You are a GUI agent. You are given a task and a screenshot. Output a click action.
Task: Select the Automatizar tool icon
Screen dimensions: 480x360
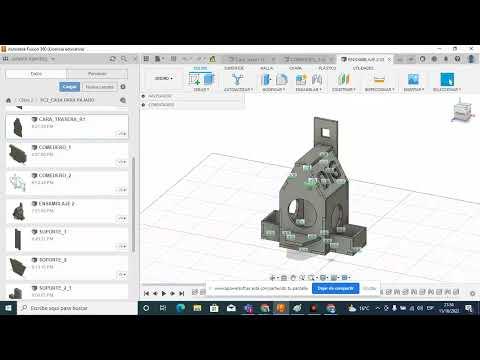237,79
